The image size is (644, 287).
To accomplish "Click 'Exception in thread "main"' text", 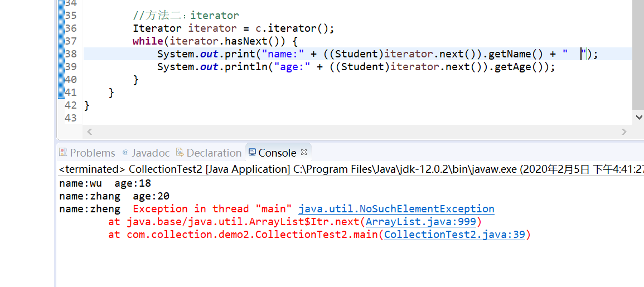I will pyautogui.click(x=212, y=208).
